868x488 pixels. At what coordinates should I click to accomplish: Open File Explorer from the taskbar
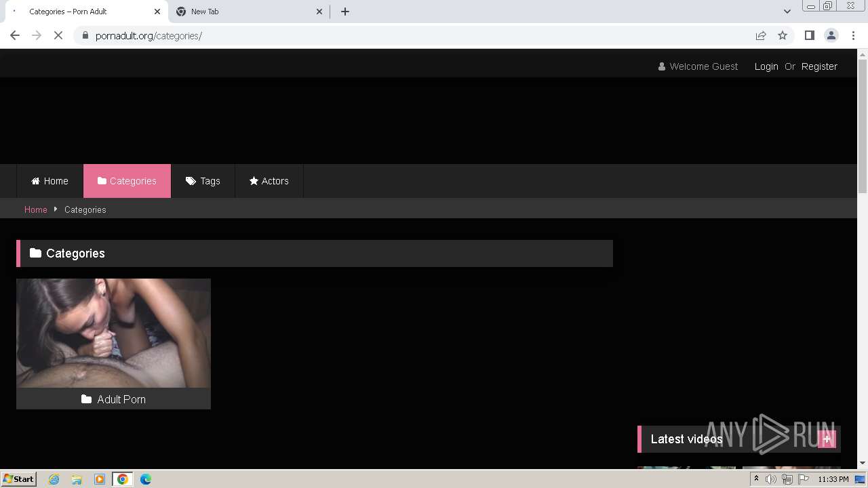coord(77,479)
